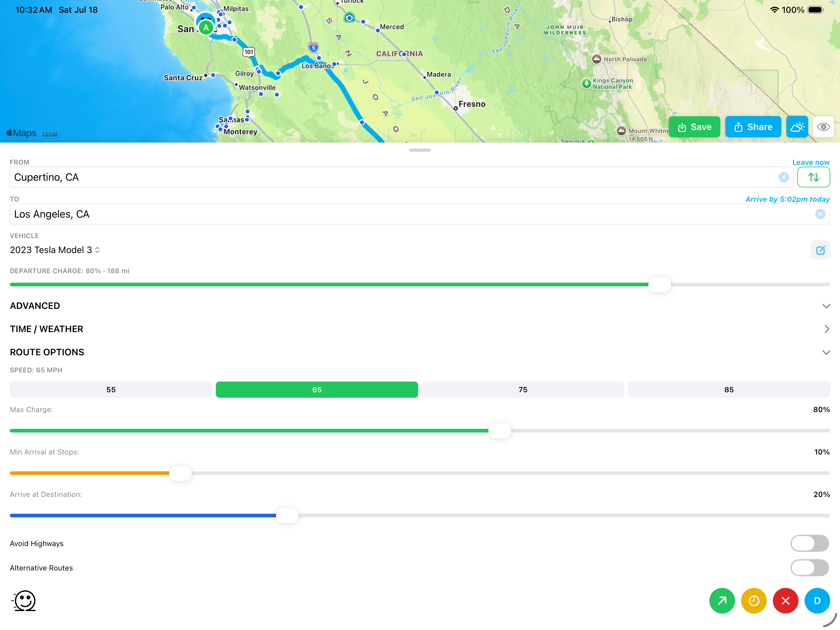Check Wi-Fi status icon
840x630 pixels.
775,9
